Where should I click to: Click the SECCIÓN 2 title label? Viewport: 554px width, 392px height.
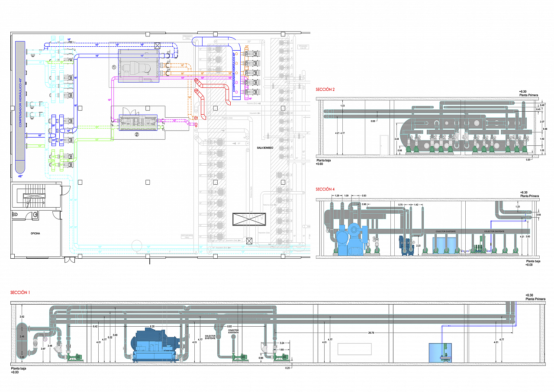pos(325,90)
